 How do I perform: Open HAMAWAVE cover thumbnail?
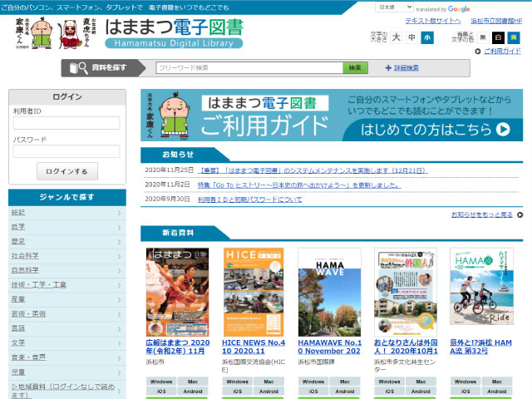tap(329, 292)
